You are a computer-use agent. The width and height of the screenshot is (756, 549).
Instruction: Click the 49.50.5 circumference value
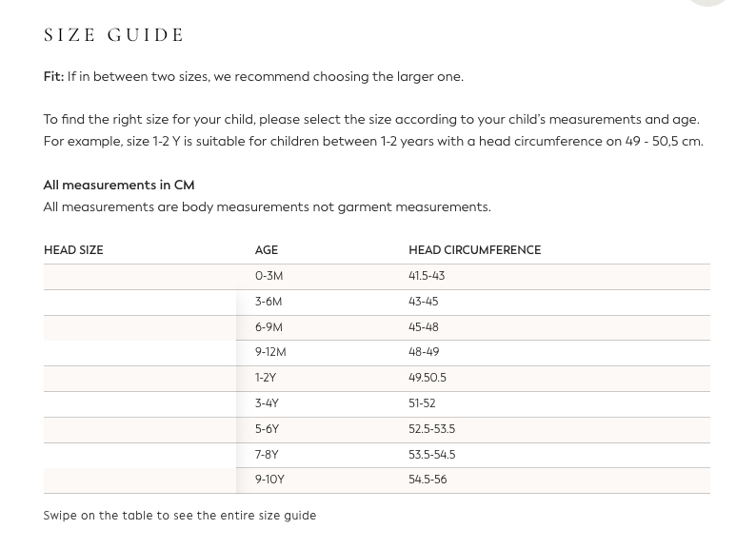point(428,378)
